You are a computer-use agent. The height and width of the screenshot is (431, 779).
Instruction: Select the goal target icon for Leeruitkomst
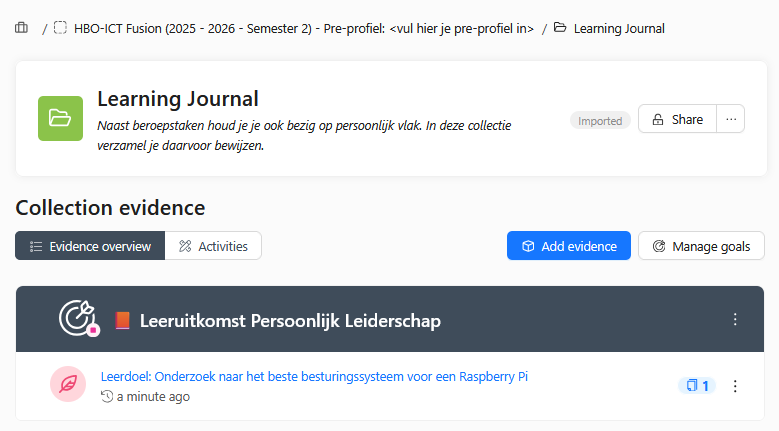point(78,318)
